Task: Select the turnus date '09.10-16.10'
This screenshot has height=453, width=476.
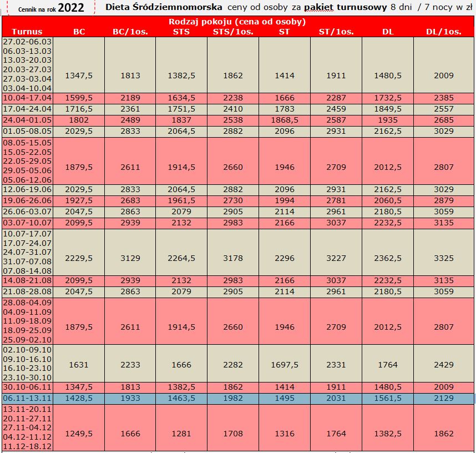Action: click(27, 359)
